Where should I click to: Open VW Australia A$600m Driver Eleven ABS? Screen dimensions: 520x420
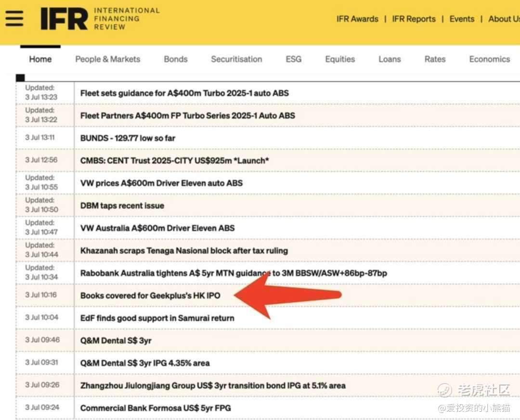157,229
